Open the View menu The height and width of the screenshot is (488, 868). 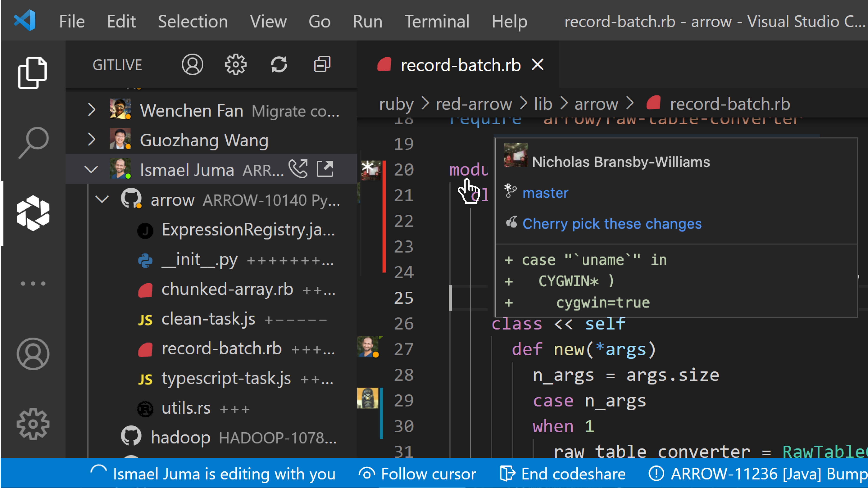268,21
